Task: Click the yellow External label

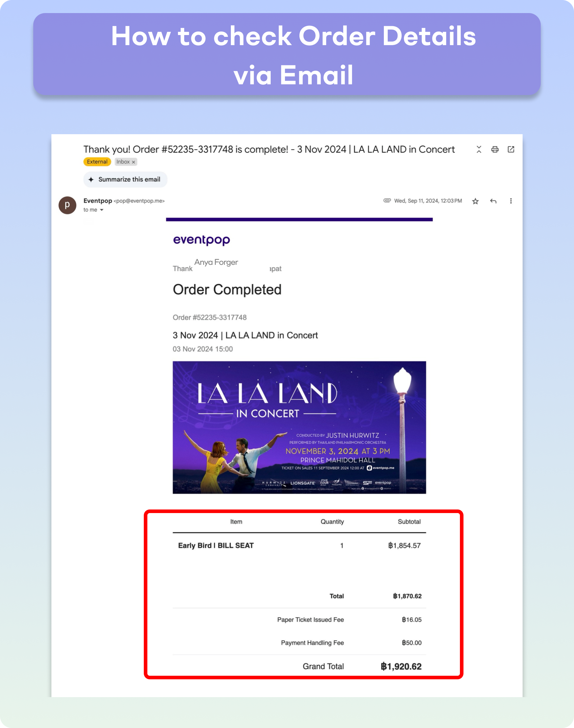Action: (x=97, y=162)
